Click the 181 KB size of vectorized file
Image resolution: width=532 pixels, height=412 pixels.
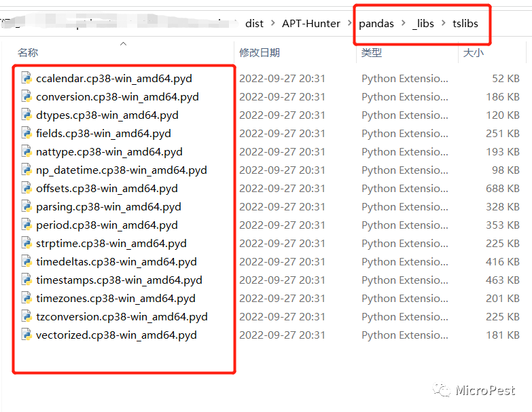pyautogui.click(x=503, y=335)
